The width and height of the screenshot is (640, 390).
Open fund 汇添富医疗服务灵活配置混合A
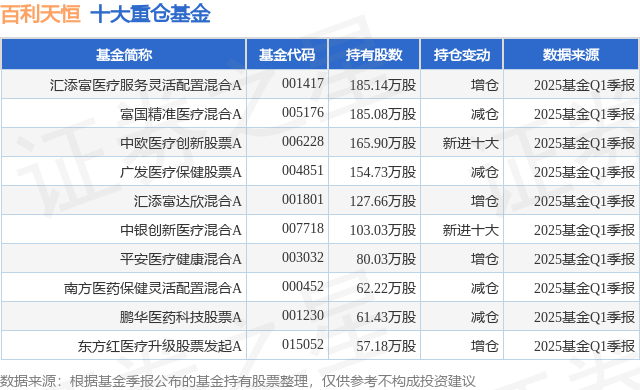[146, 85]
